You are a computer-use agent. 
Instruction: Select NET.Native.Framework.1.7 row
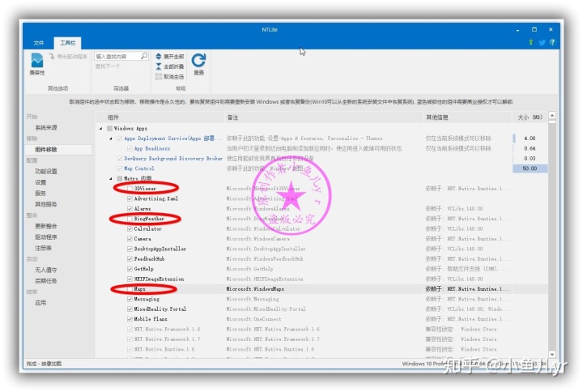pos(321,339)
